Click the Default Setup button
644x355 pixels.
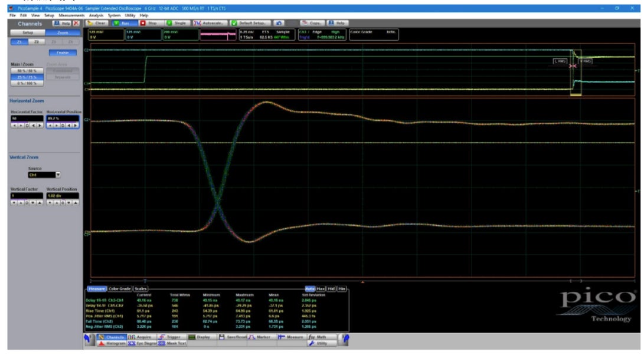click(x=250, y=23)
